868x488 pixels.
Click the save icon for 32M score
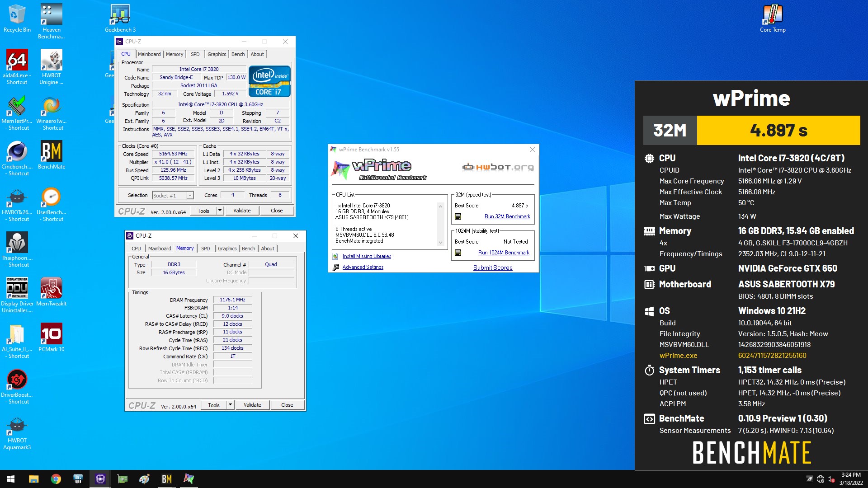458,216
